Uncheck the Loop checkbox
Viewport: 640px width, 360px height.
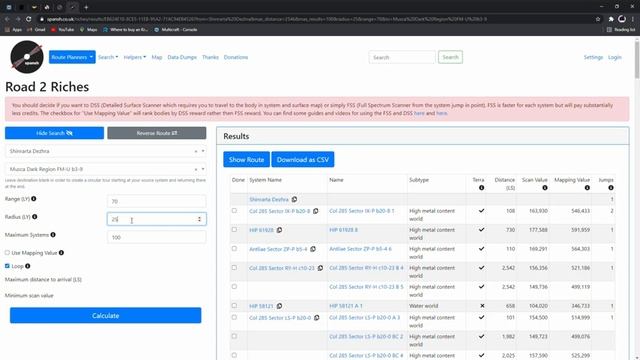pos(7,266)
